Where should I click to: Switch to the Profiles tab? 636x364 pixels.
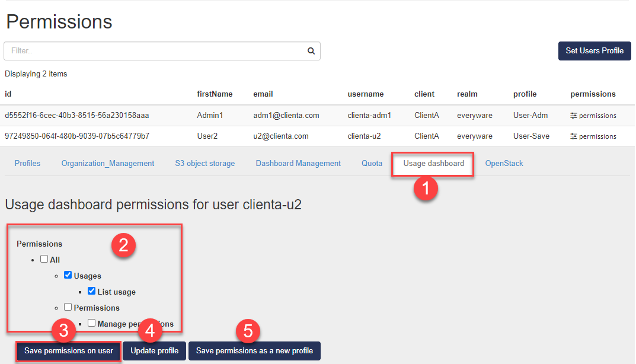[x=27, y=163]
